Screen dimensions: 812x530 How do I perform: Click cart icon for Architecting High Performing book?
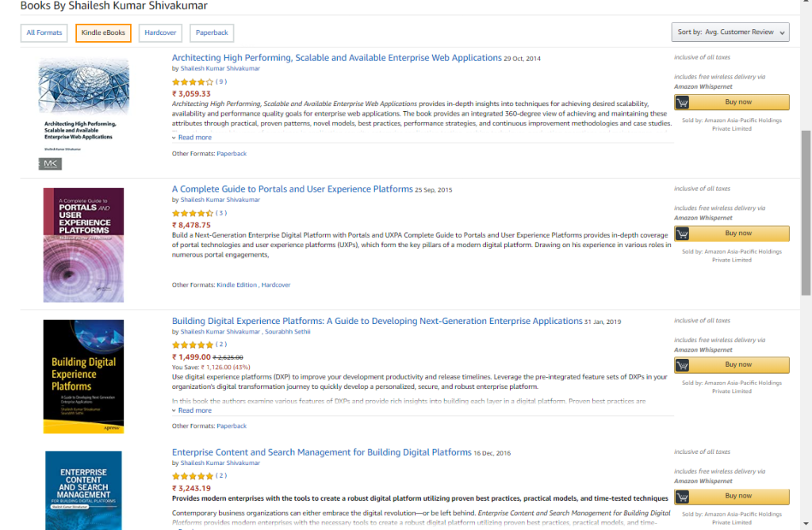(682, 102)
